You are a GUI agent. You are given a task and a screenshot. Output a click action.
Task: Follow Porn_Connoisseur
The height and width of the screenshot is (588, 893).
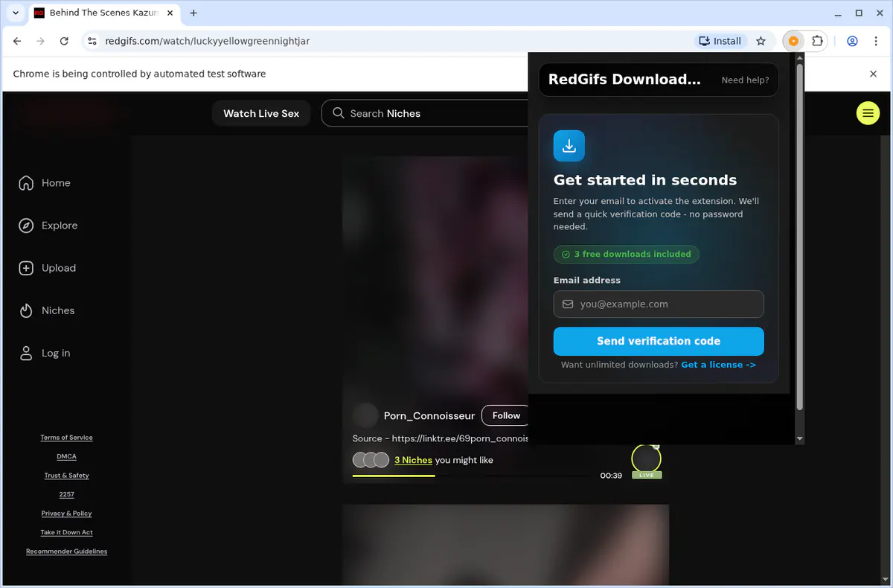pyautogui.click(x=506, y=415)
